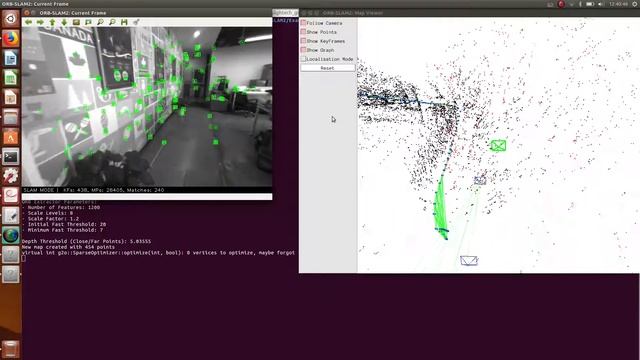
Task: Click the green current camera frustum in map
Action: [498, 145]
